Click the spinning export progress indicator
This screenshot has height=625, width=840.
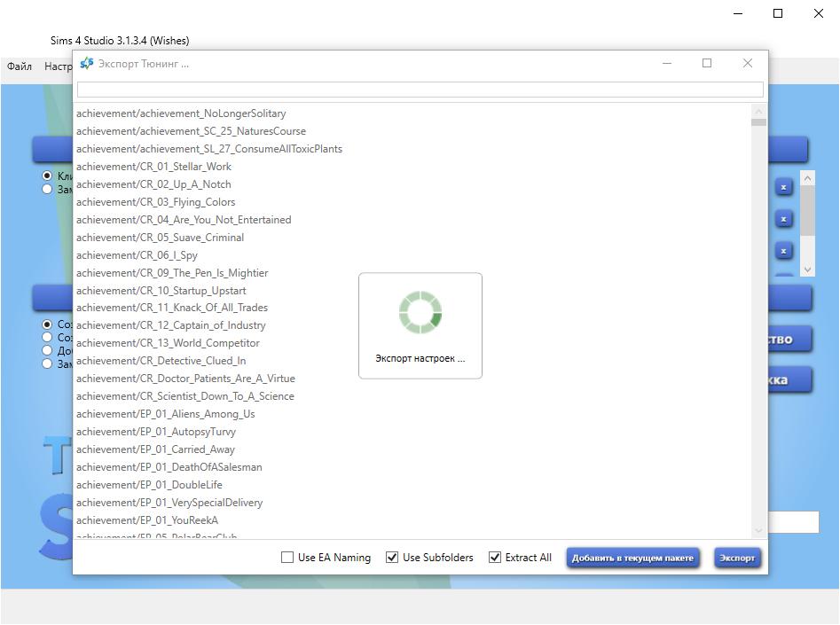[x=420, y=313]
